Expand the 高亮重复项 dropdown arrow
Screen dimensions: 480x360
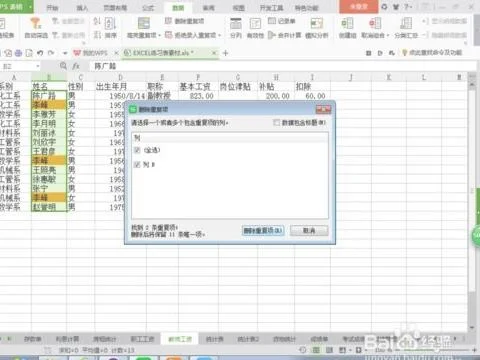[x=159, y=35]
